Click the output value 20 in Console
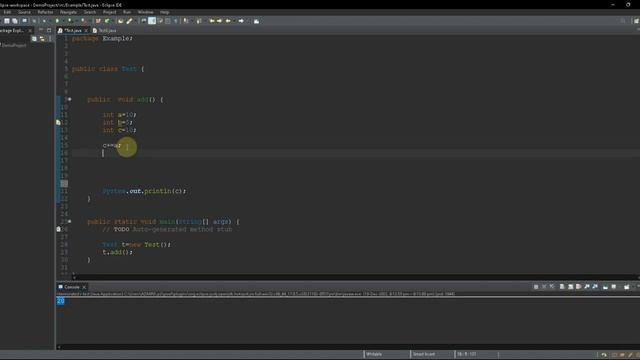640x360 pixels. coord(60,301)
